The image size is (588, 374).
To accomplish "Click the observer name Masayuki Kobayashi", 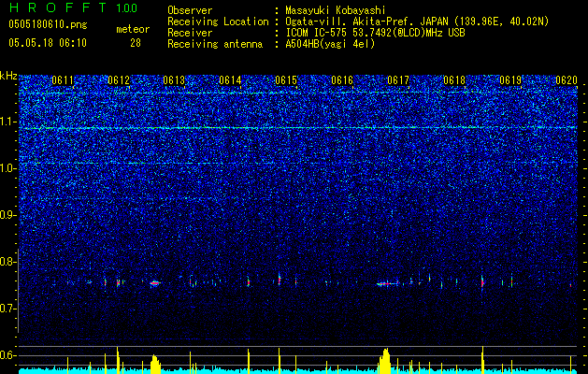I will [x=336, y=10].
